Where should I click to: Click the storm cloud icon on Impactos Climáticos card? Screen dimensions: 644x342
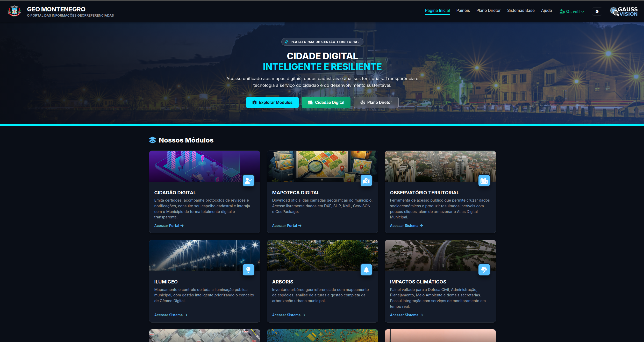tap(484, 270)
